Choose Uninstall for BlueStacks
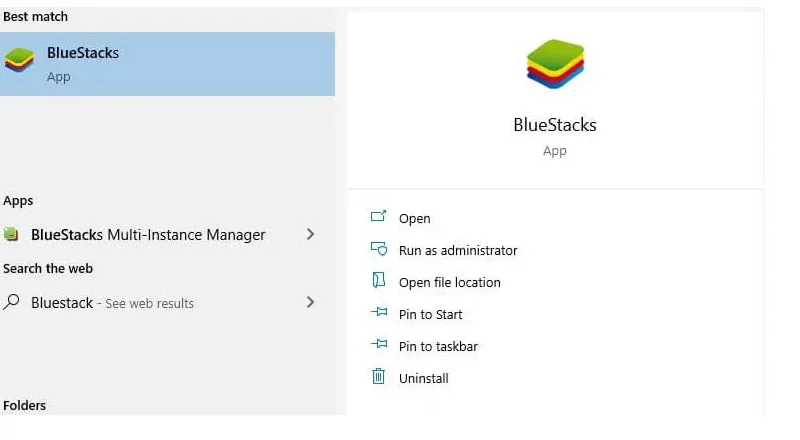 [423, 379]
